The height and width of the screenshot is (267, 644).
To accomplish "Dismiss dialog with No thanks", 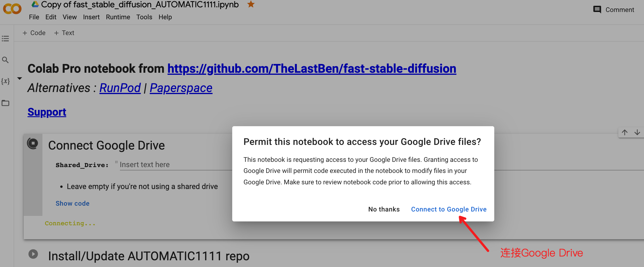I will click(384, 209).
